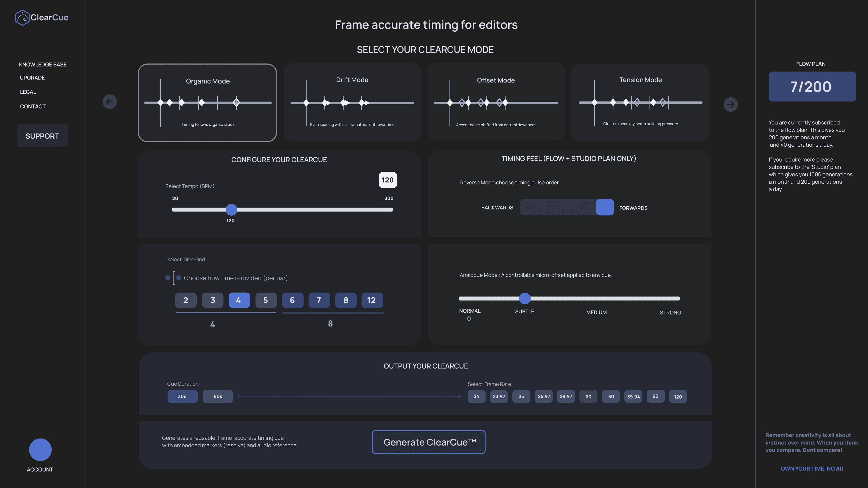Choose the Offset Mode card
The width and height of the screenshot is (868, 488).
coord(496,102)
